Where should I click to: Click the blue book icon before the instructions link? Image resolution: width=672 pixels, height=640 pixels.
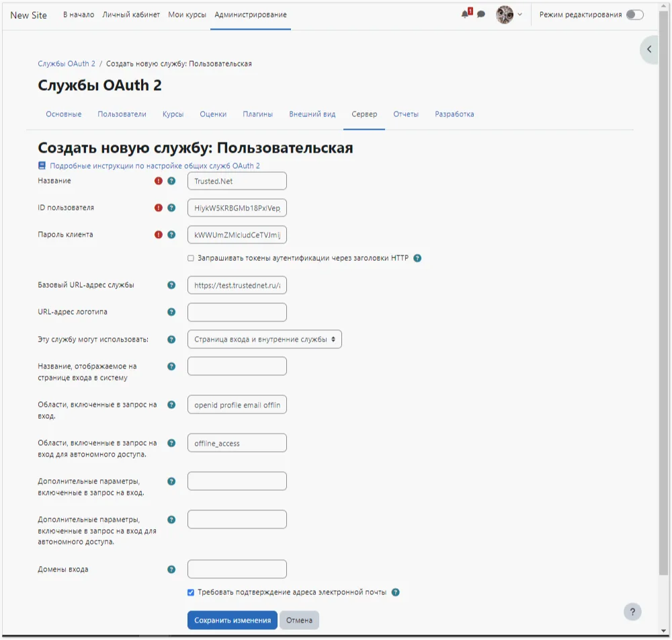tap(41, 165)
